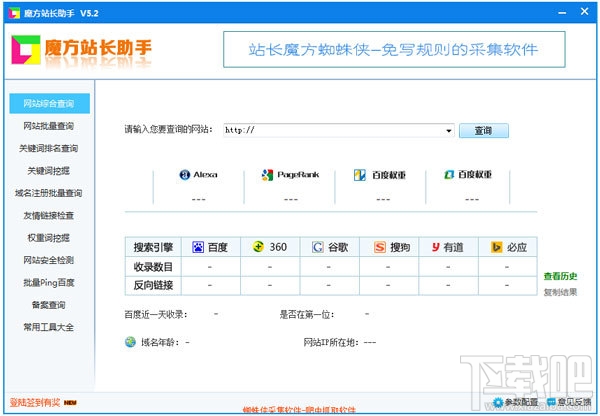Image resolution: width=600 pixels, height=416 pixels.
Task: Click the 魔方站长助手 cube logo
Action: pyautogui.click(x=26, y=50)
